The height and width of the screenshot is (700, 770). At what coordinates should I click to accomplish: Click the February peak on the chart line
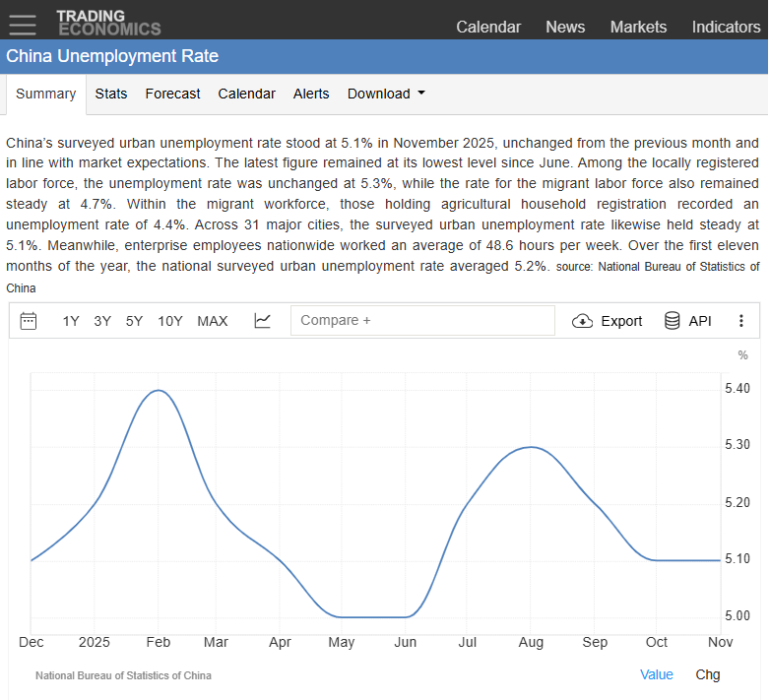click(159, 390)
